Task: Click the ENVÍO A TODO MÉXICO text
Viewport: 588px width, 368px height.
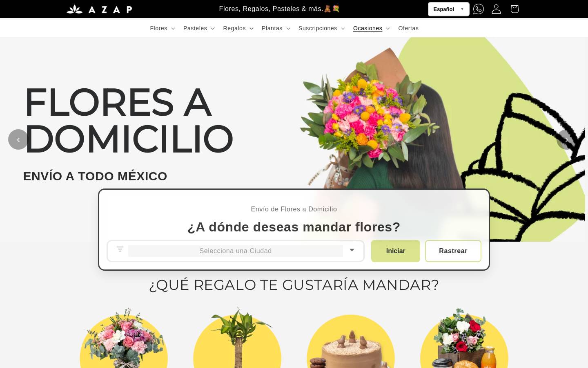Action: click(95, 176)
